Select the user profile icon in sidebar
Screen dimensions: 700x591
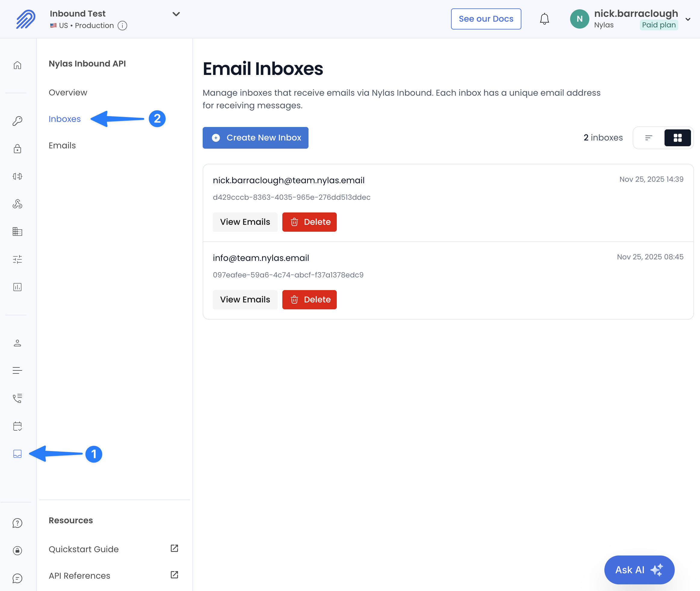17,343
